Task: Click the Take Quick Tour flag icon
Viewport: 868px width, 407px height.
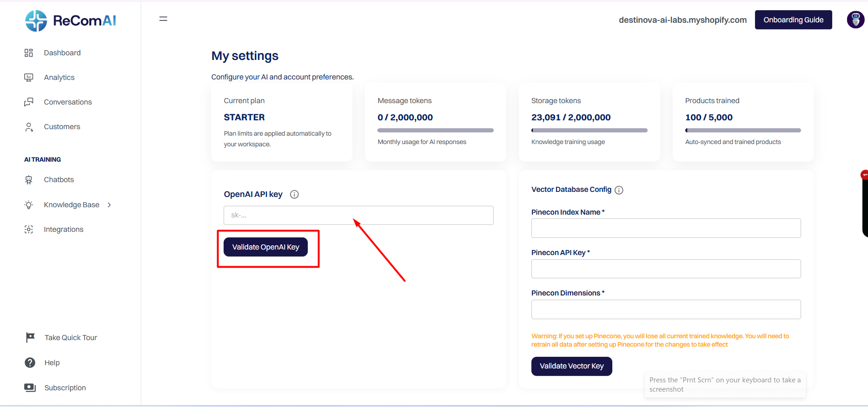Action: (30, 338)
